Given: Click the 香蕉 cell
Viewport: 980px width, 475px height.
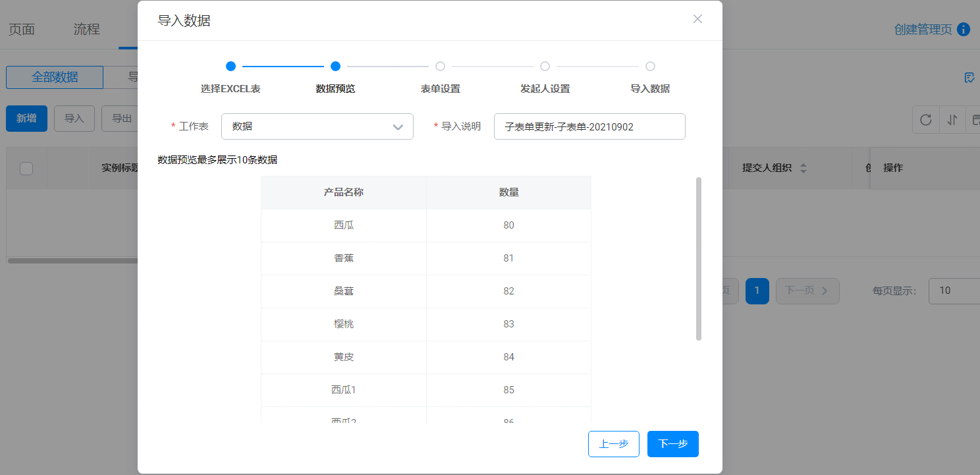Looking at the screenshot, I should 344,258.
